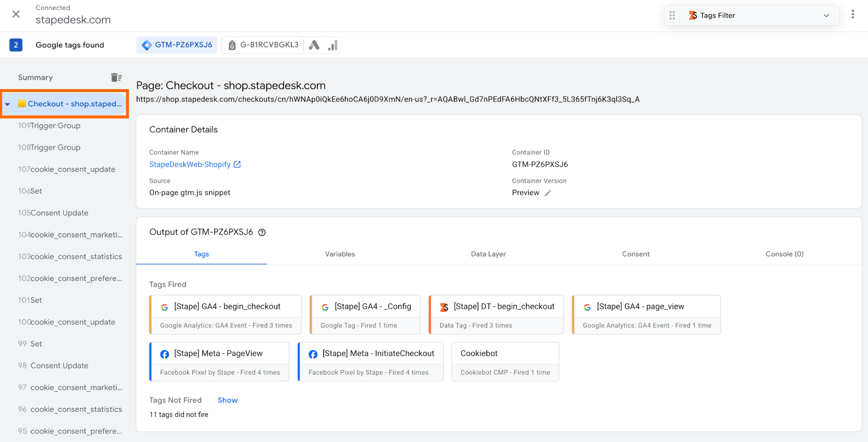Switch to the Variables tab

(x=340, y=254)
